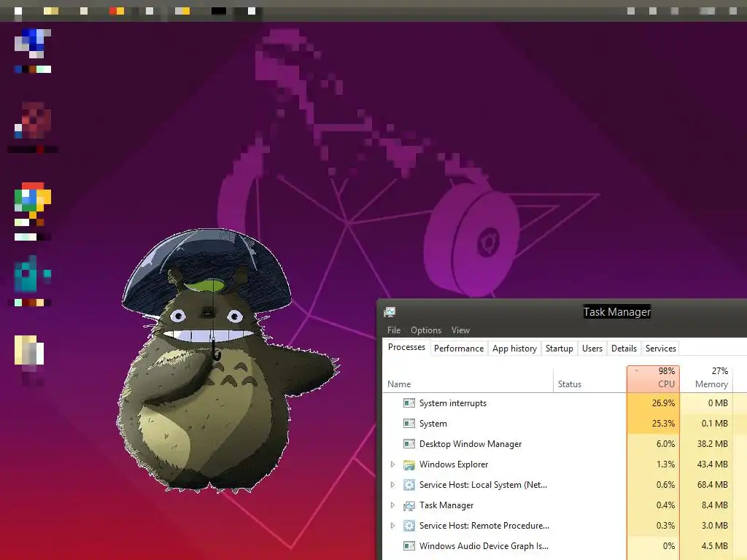Select the System process name
The height and width of the screenshot is (560, 747).
433,424
